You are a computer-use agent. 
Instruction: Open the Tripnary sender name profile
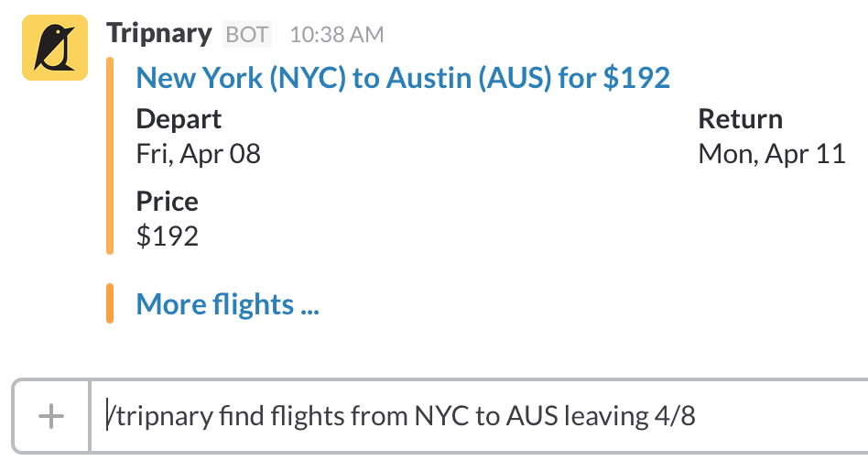(160, 34)
